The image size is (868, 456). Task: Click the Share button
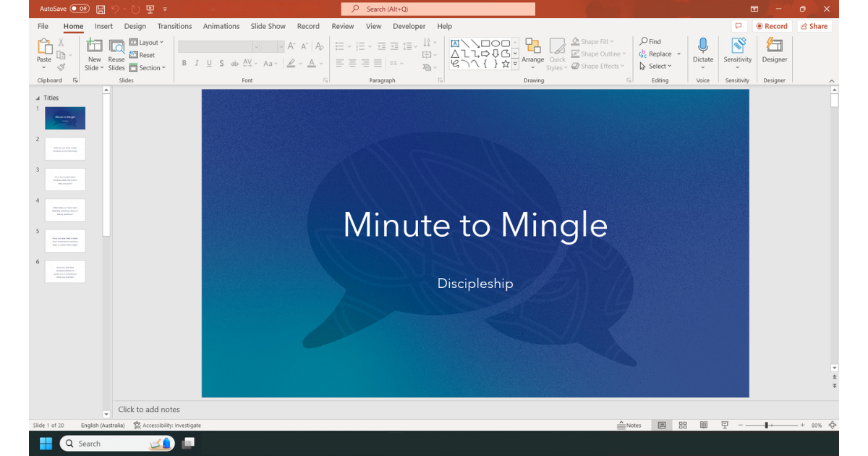click(x=813, y=26)
